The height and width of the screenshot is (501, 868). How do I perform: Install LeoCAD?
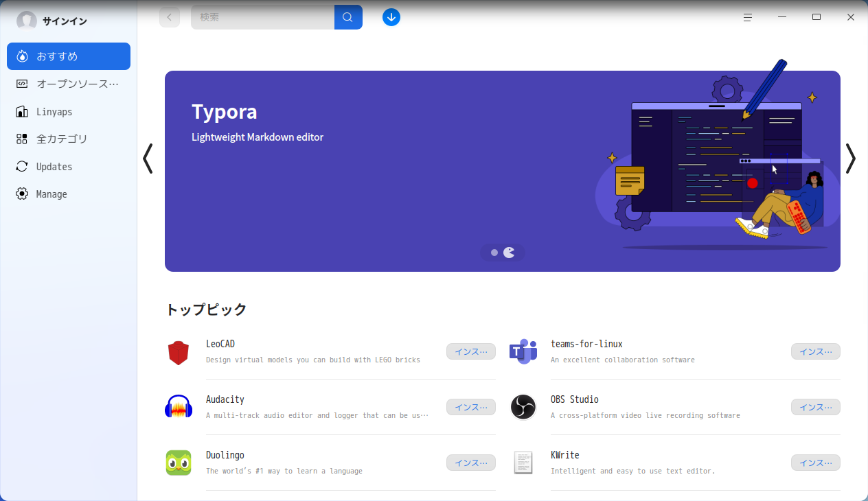[471, 351]
